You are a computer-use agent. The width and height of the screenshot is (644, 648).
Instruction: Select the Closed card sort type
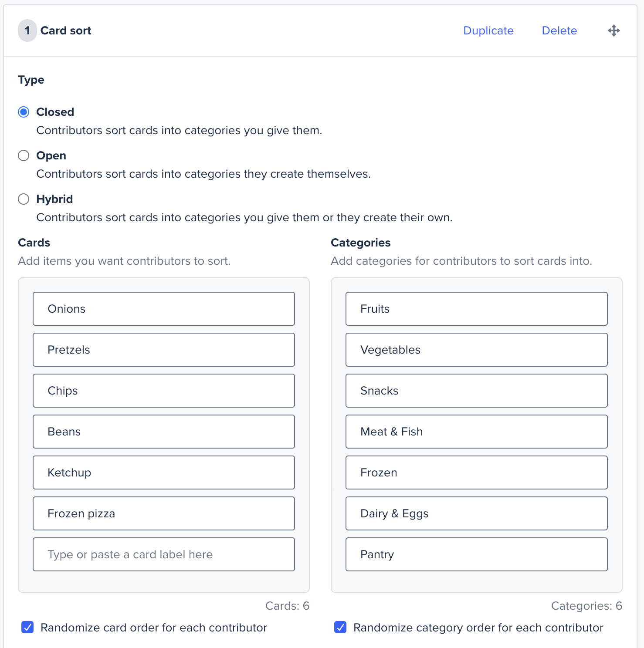pyautogui.click(x=24, y=112)
